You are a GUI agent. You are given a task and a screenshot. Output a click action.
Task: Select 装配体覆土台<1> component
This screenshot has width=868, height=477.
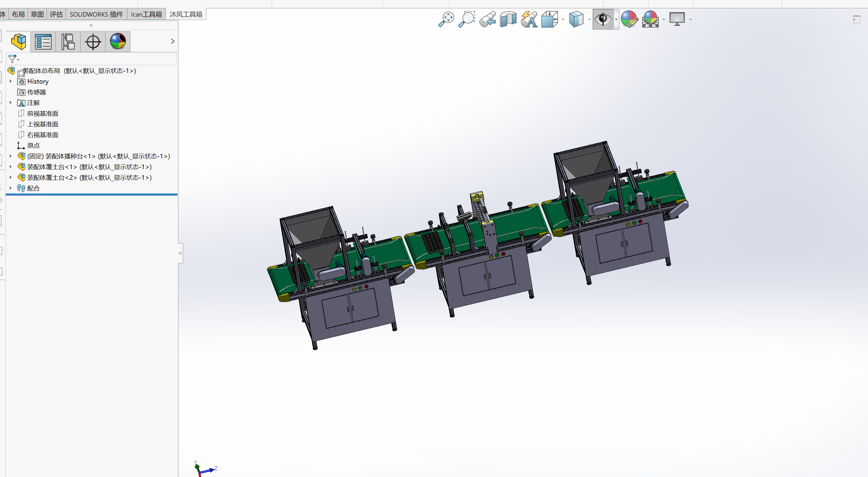(89, 167)
